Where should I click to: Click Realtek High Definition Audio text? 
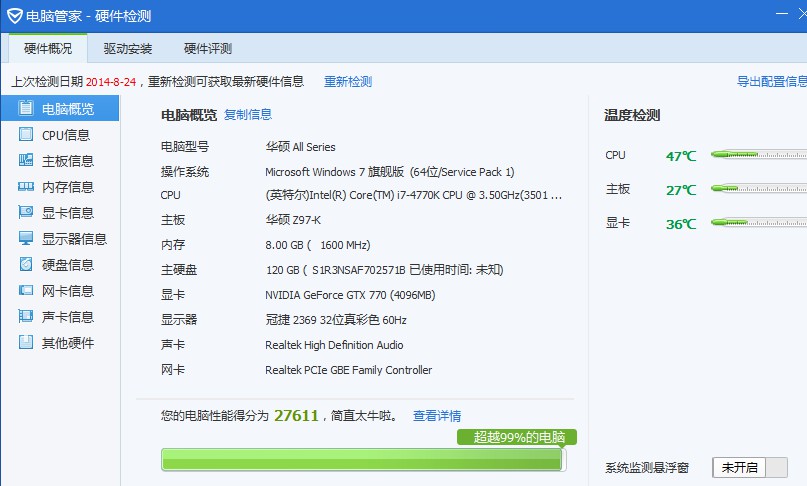334,345
